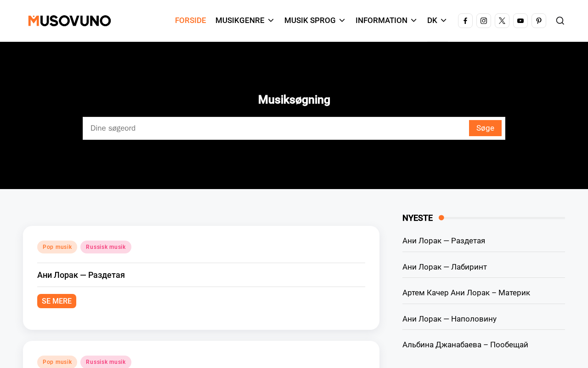
Task: Open the X (Twitter) social icon
Action: [502, 21]
